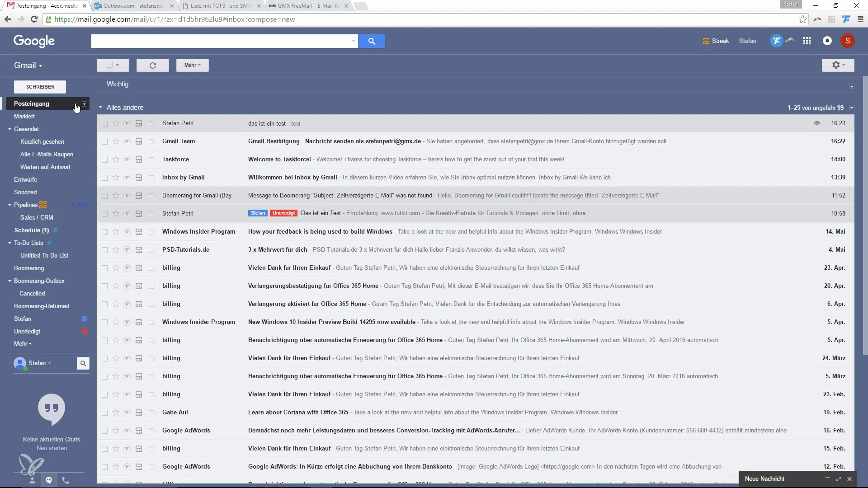The width and height of the screenshot is (868, 488).
Task: Open the red S account avatar
Action: 848,41
